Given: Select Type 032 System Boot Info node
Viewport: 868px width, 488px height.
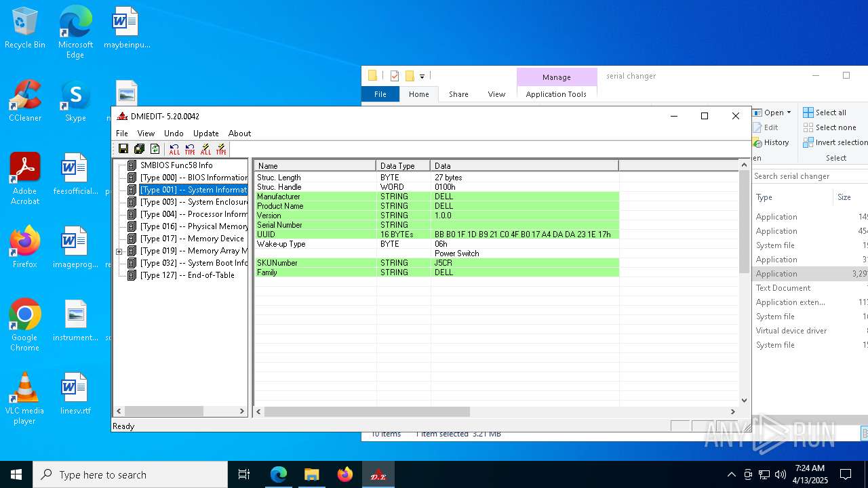Looking at the screenshot, I should coord(194,263).
